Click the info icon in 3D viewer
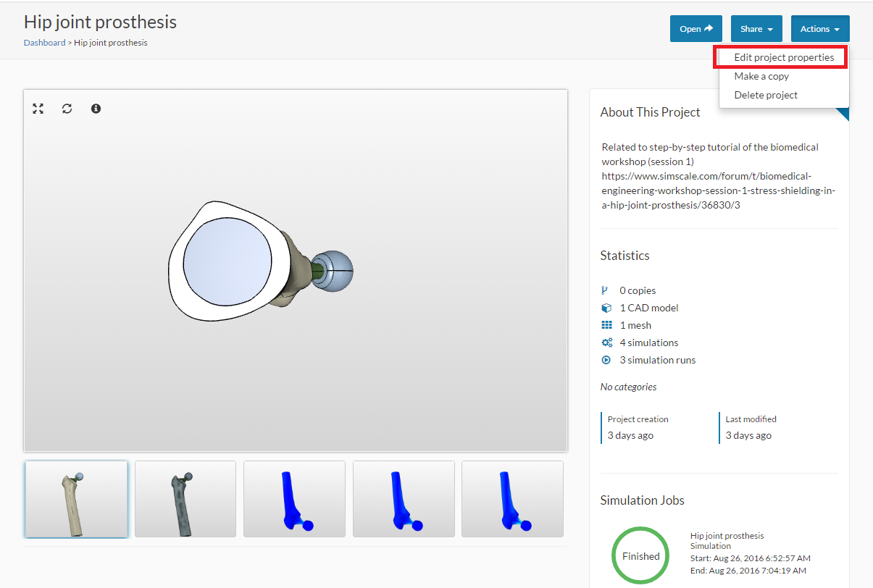 coord(96,109)
